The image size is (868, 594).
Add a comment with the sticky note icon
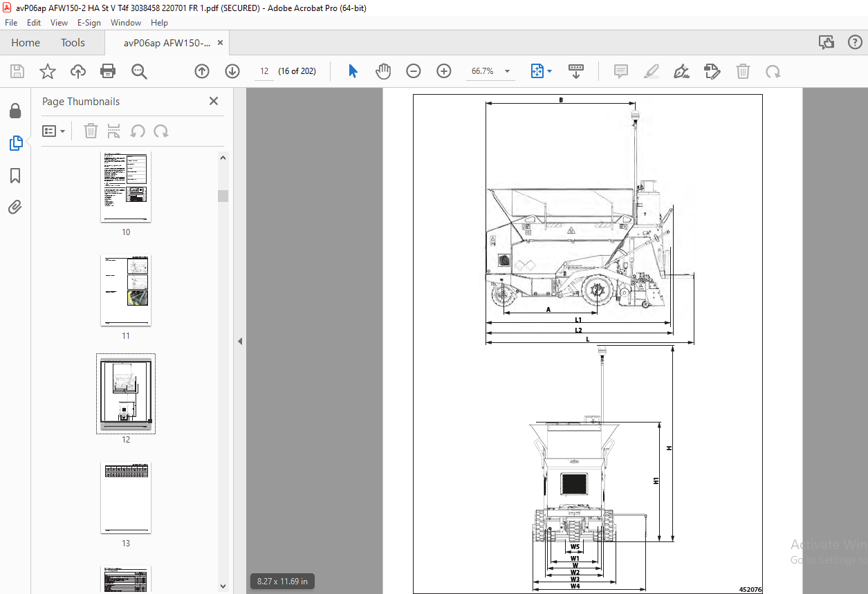click(x=621, y=71)
